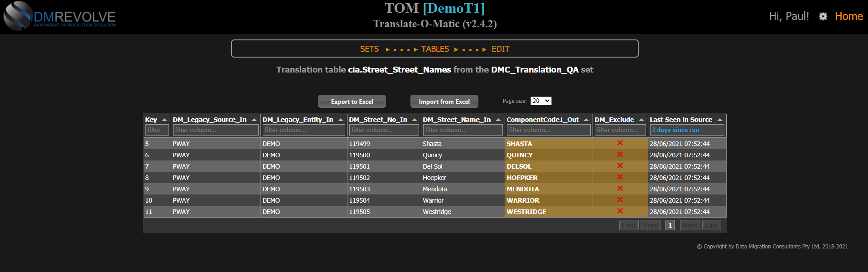Click Export to Excel button

tap(352, 102)
